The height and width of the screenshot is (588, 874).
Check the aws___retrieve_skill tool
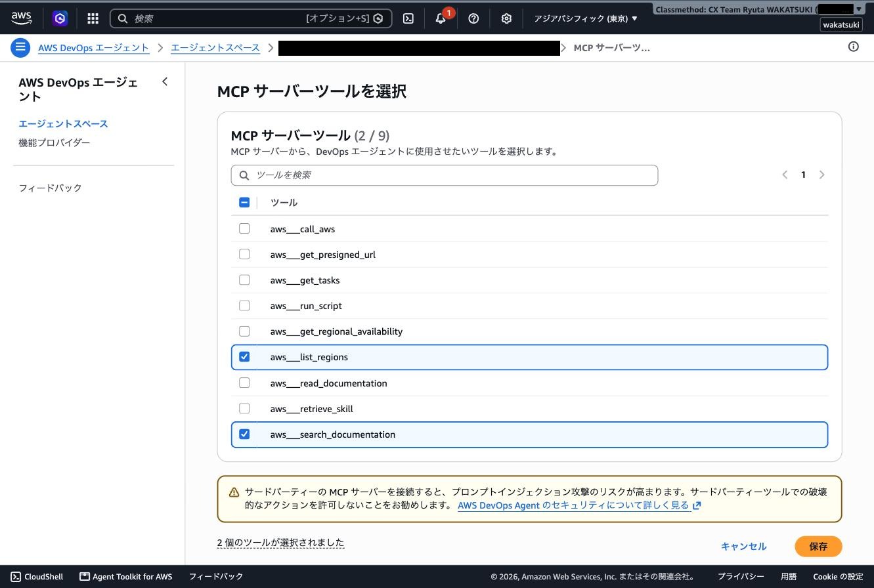click(244, 408)
